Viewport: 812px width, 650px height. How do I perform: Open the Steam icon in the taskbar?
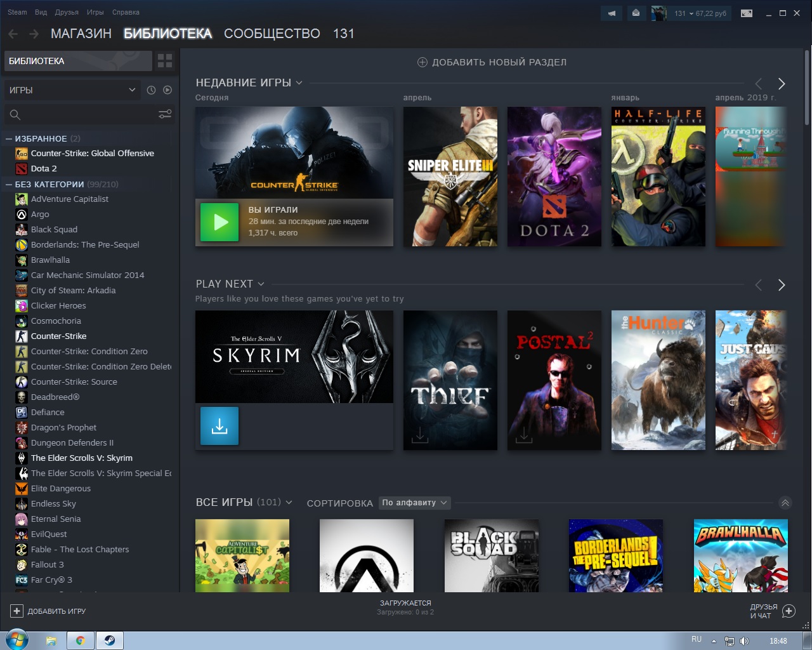(110, 640)
